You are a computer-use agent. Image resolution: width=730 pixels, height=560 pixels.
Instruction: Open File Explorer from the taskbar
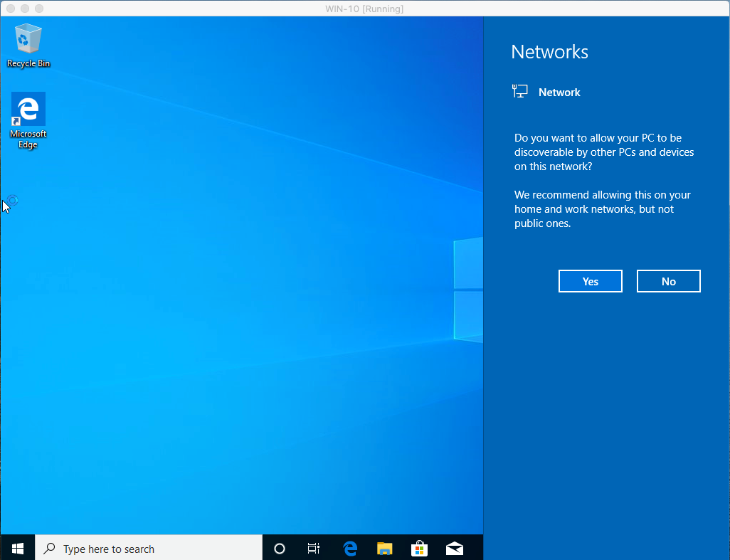384,549
